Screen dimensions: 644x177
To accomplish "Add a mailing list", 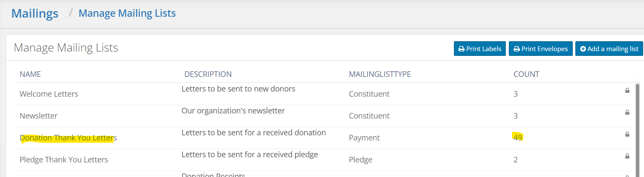I will 609,49.
